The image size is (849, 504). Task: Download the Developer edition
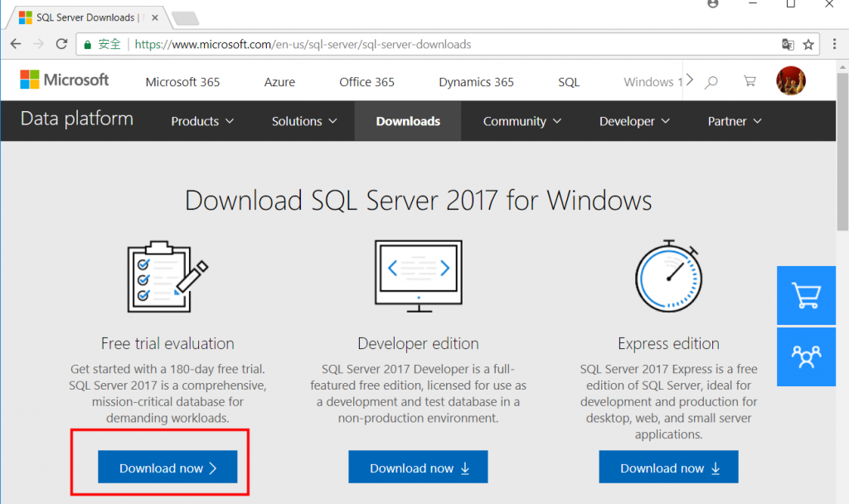point(418,468)
